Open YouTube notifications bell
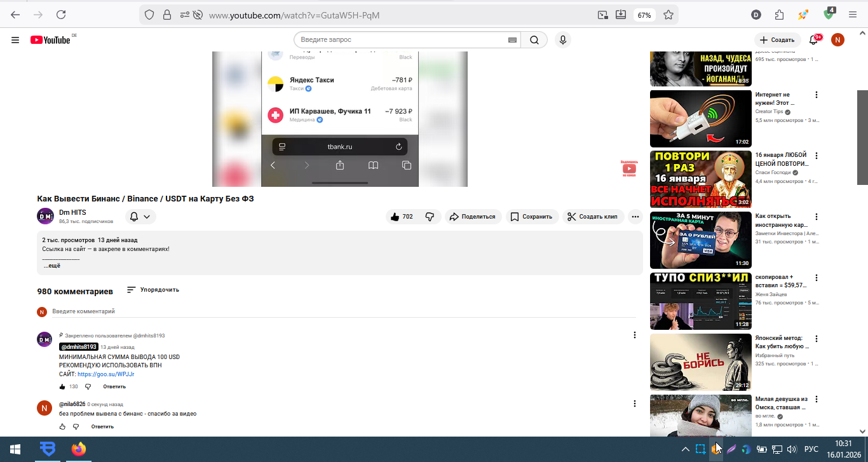Screen dimensions: 868x462 tap(814, 40)
